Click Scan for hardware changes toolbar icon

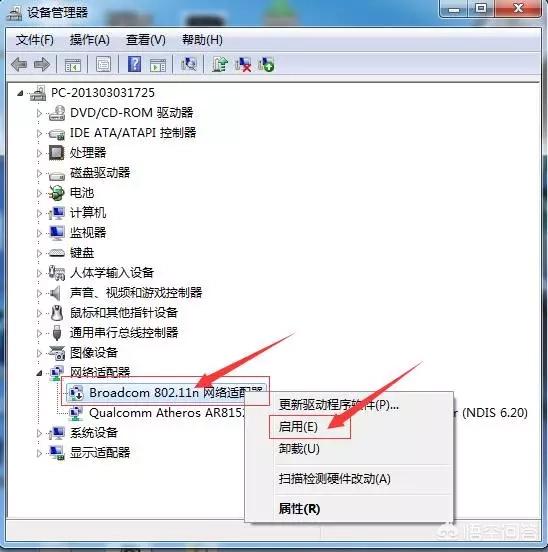(189, 64)
